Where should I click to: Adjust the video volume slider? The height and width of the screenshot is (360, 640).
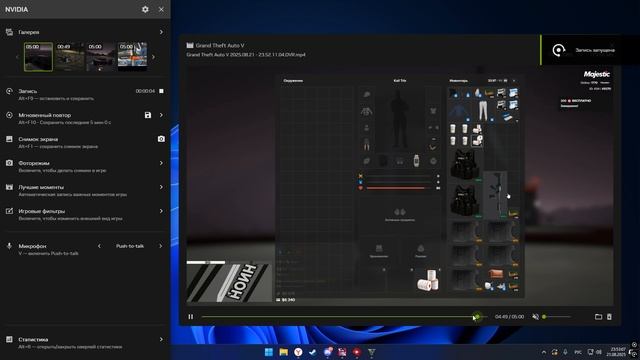tap(557, 317)
